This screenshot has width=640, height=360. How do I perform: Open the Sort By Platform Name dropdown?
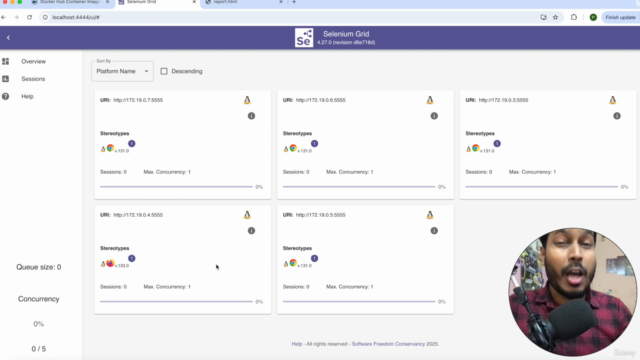tap(122, 71)
